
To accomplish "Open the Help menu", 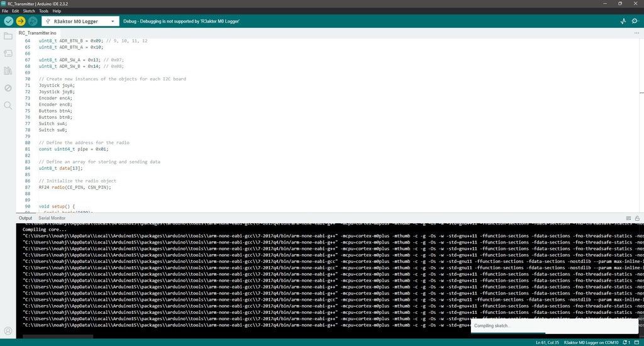I will 57,11.
